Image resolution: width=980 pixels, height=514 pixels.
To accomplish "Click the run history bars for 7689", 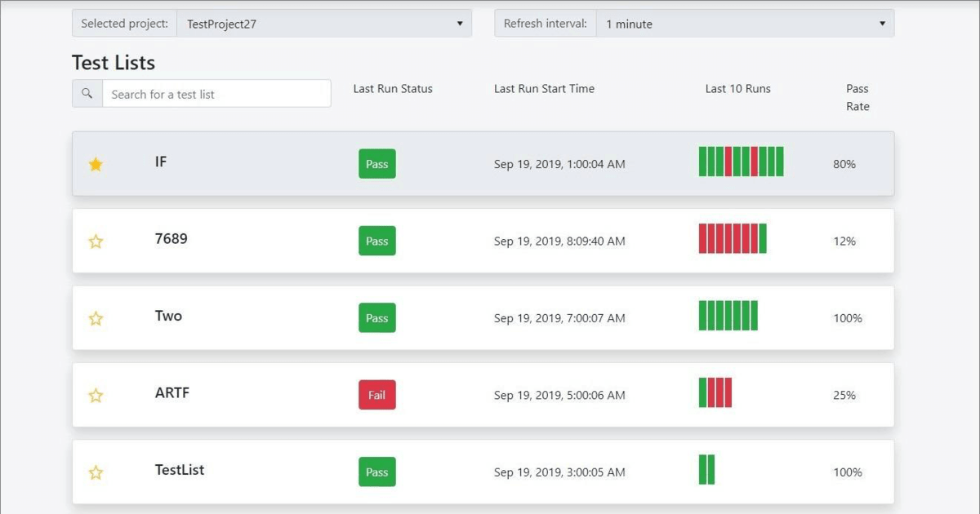I will coord(733,238).
